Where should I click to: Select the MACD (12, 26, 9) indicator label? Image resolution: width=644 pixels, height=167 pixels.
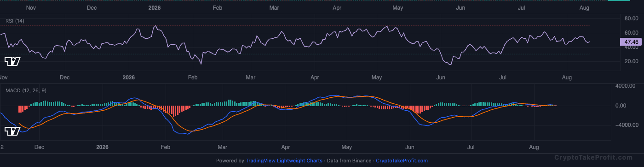(x=26, y=91)
